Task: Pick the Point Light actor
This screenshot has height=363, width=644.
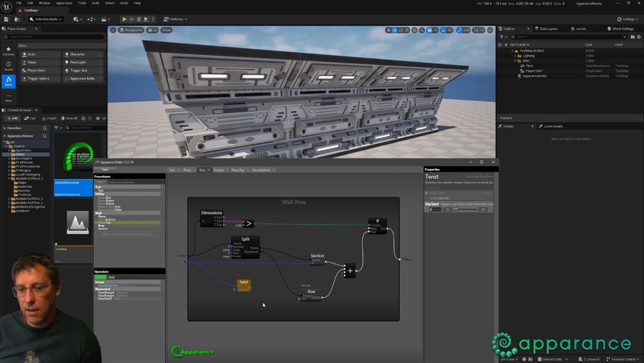Action: (x=82, y=62)
